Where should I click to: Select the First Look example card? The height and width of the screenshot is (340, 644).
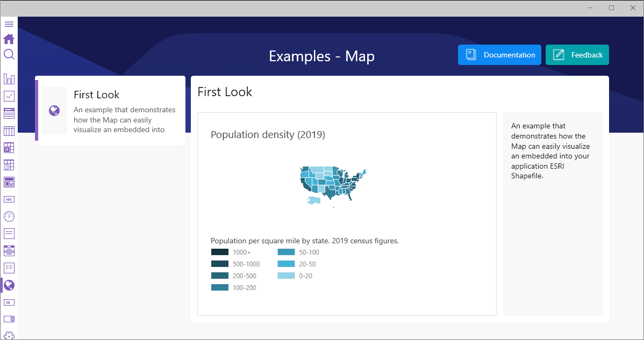(110, 110)
